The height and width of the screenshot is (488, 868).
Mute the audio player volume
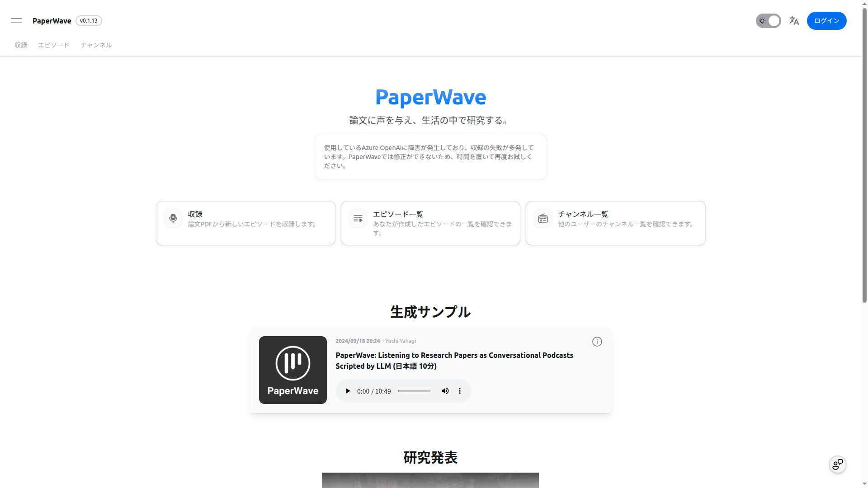[x=445, y=391]
